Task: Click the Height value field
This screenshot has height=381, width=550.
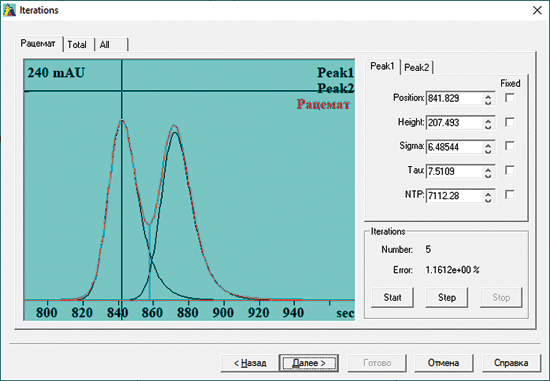Action: 454,122
